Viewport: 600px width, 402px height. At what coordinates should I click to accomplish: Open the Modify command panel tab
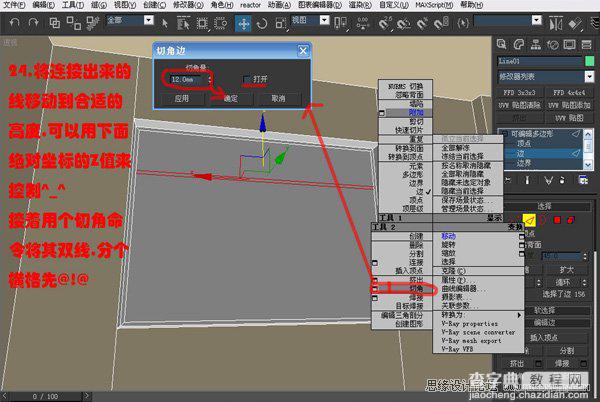[x=519, y=45]
